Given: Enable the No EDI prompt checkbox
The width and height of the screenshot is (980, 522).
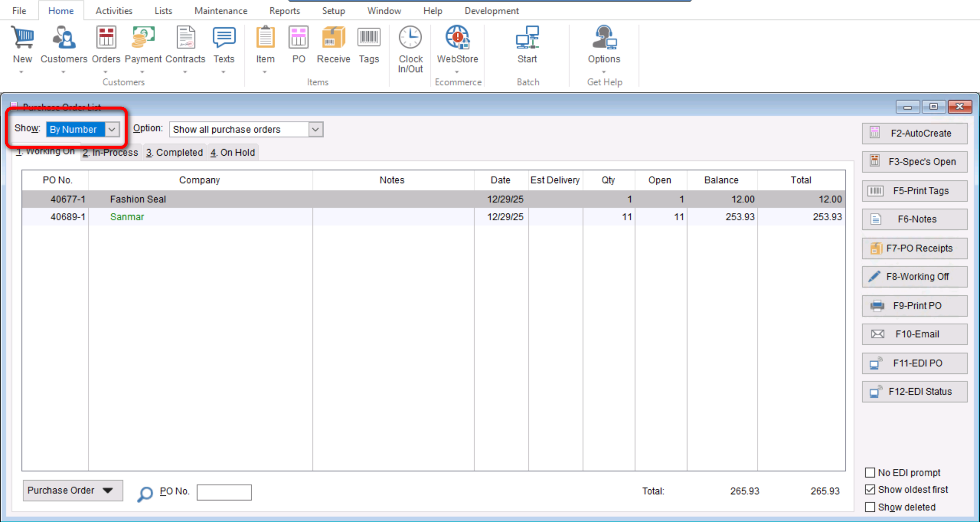Looking at the screenshot, I should [x=870, y=472].
